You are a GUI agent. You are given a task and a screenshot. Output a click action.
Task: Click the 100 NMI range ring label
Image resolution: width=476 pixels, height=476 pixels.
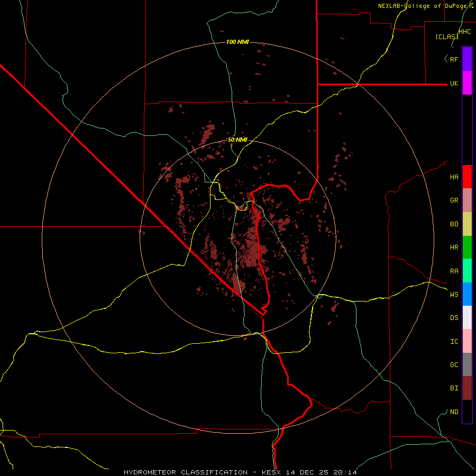[x=237, y=42]
